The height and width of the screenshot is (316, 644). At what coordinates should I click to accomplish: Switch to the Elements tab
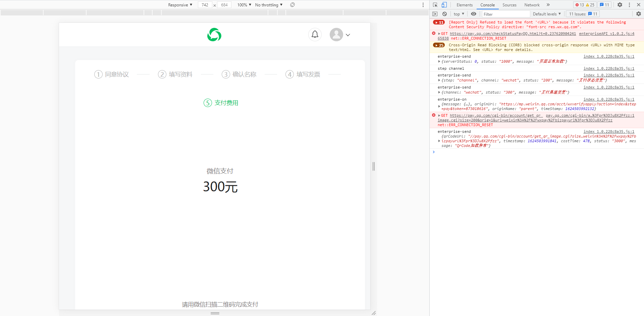tap(465, 5)
